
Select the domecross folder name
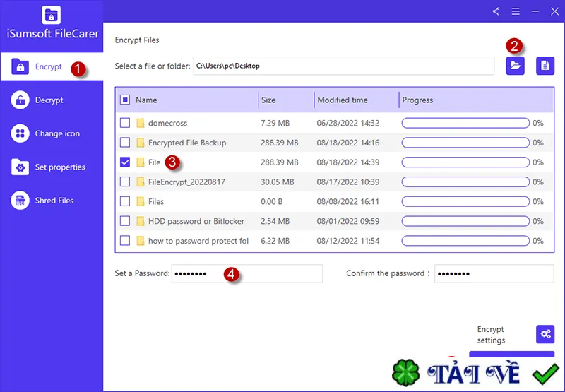(167, 123)
